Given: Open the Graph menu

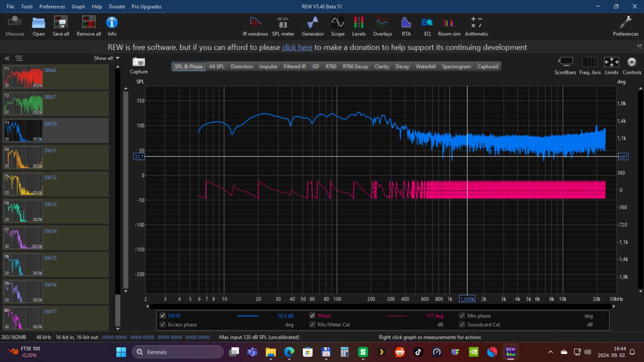Looking at the screenshot, I should 78,7.
